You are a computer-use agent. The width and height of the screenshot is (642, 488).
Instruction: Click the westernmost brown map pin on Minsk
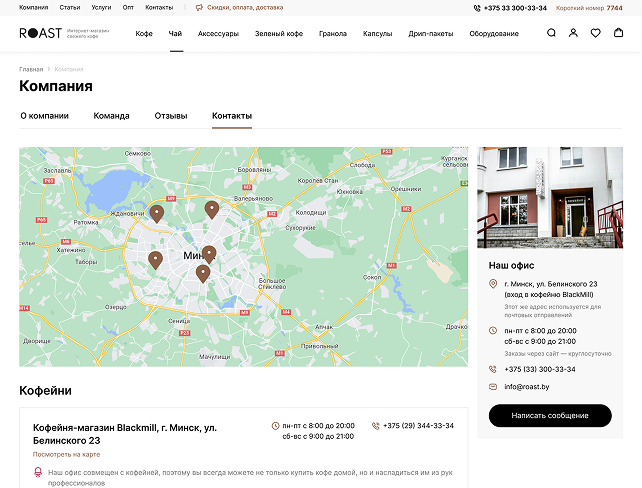[x=155, y=260]
